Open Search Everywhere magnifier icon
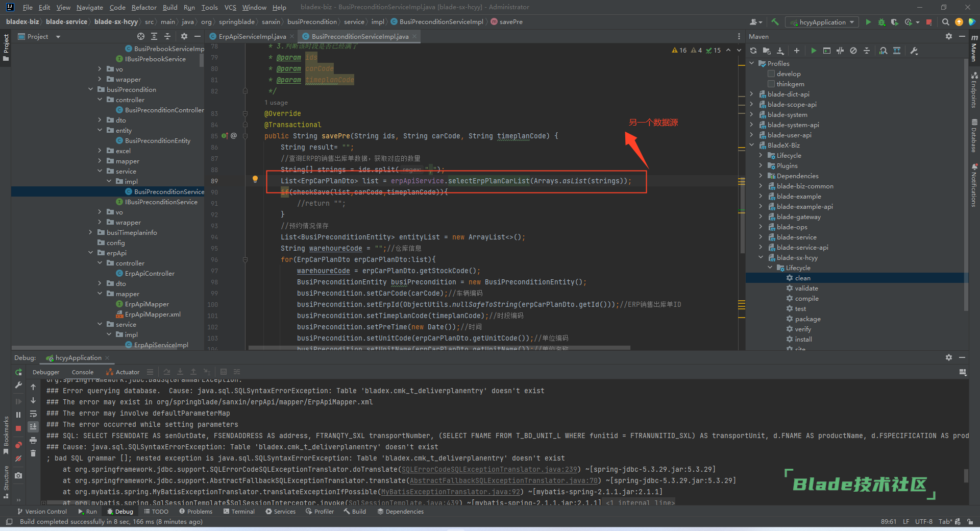The width and height of the screenshot is (980, 531). [x=945, y=22]
